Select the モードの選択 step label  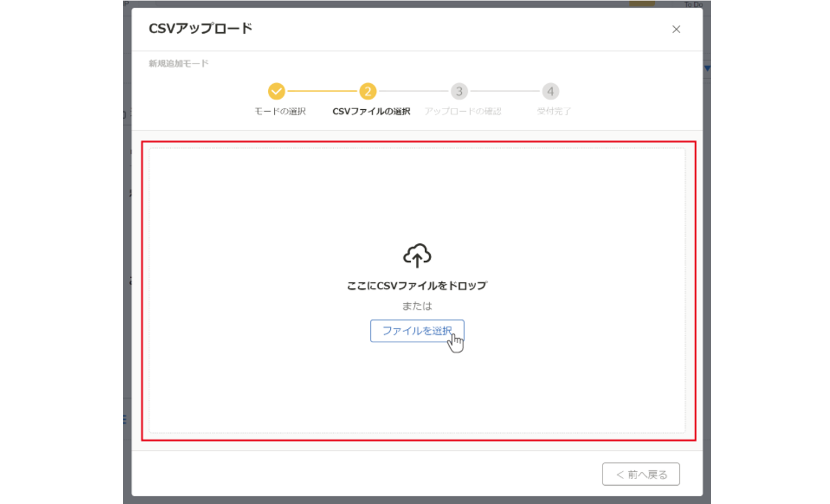280,111
